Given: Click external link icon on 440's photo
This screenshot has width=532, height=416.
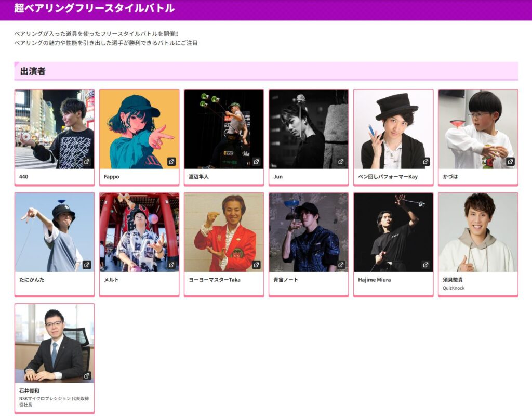Looking at the screenshot, I should pos(87,162).
